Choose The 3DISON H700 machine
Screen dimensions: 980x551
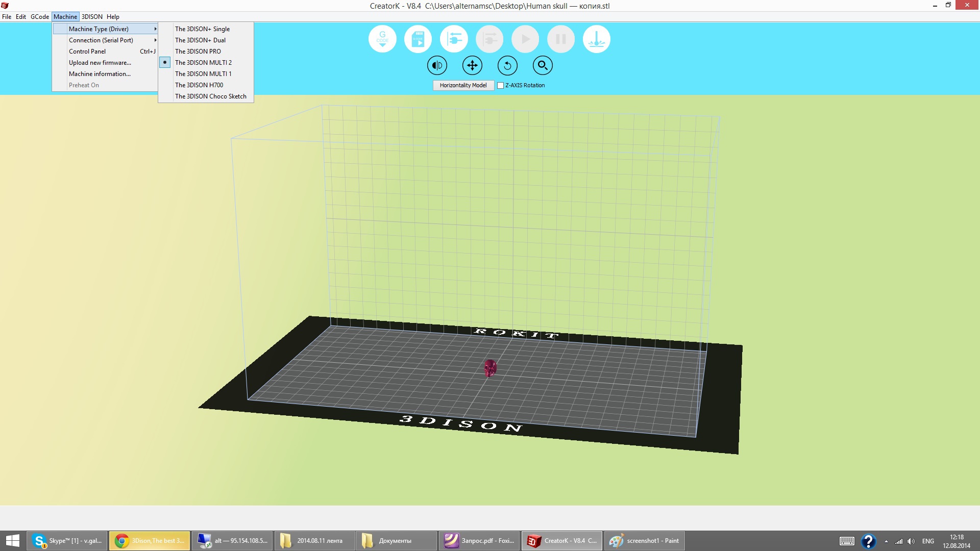(x=199, y=85)
